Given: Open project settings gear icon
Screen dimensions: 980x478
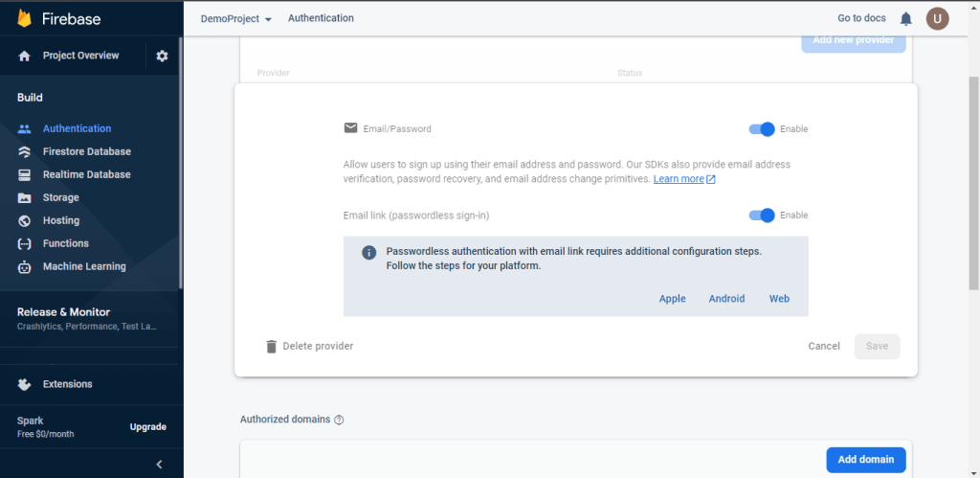Looking at the screenshot, I should click(162, 57).
